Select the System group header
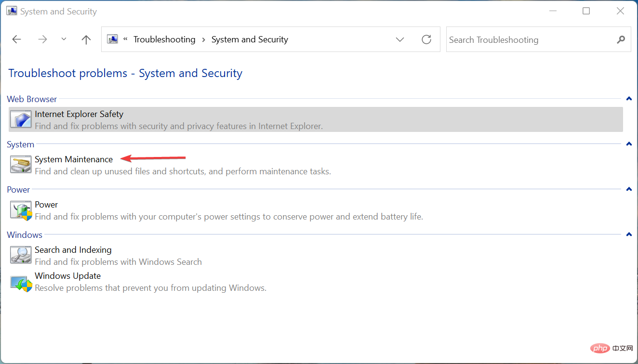Viewport: 638px width, 364px height. 20,144
